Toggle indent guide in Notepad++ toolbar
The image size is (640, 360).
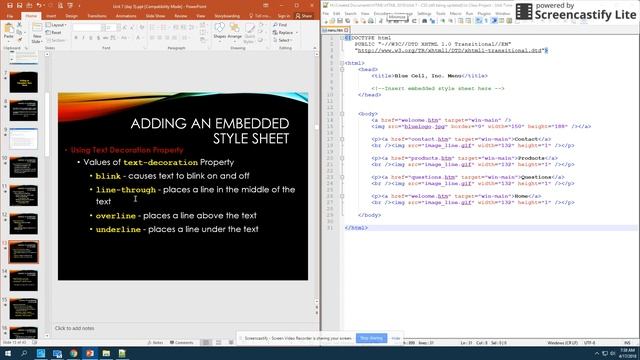494,21
